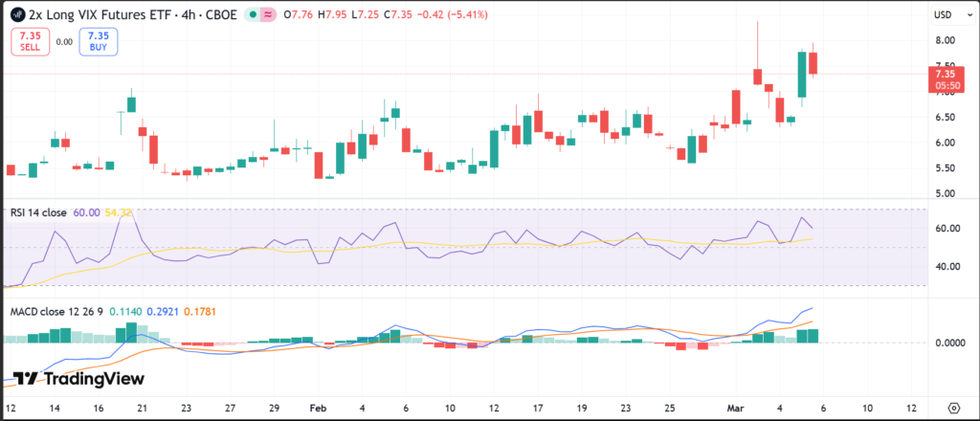Open the USD currency dropdown

tap(945, 15)
